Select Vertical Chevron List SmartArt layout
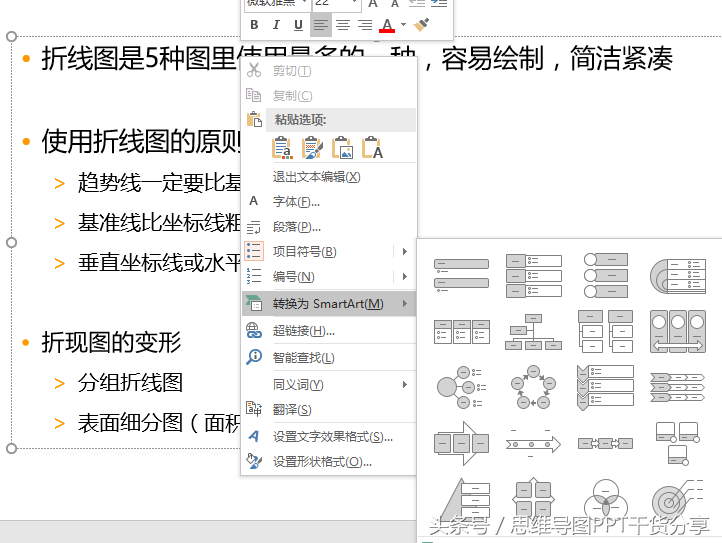The image size is (722, 543). click(605, 387)
